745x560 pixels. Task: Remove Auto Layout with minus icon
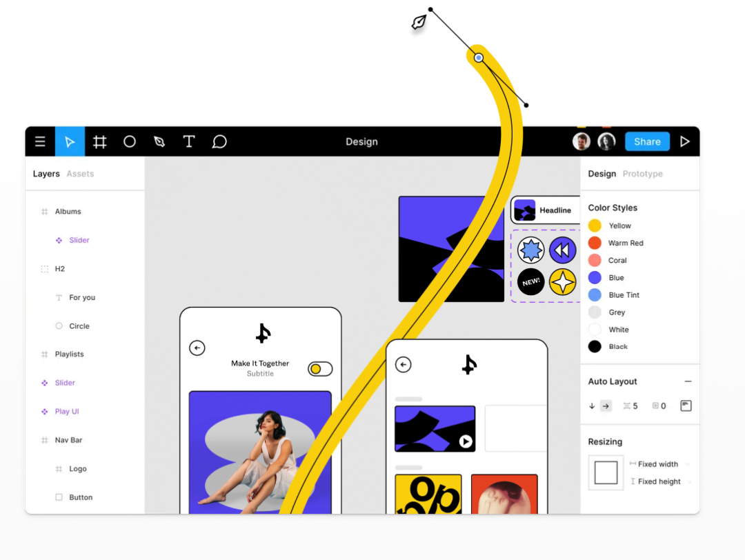coord(688,381)
